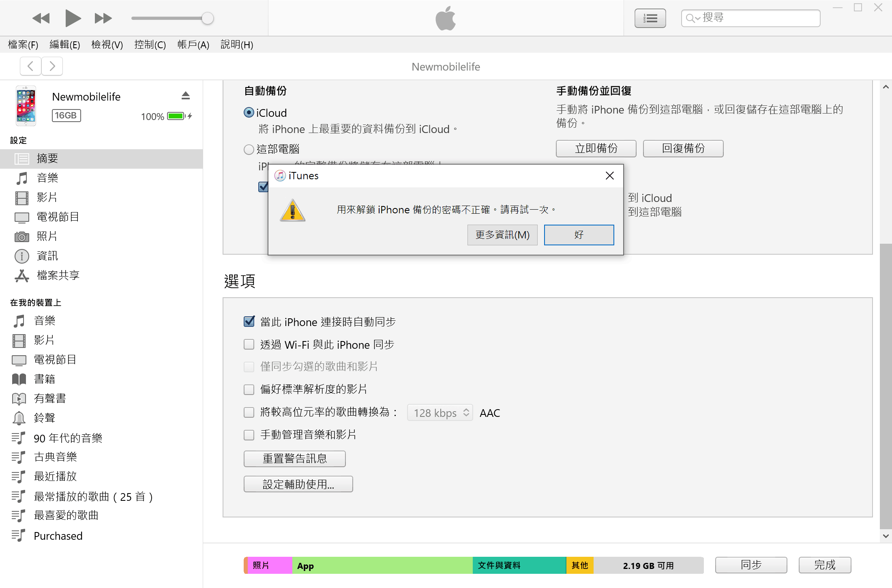Click the 同步 sync button
The width and height of the screenshot is (892, 588).
pos(751,565)
